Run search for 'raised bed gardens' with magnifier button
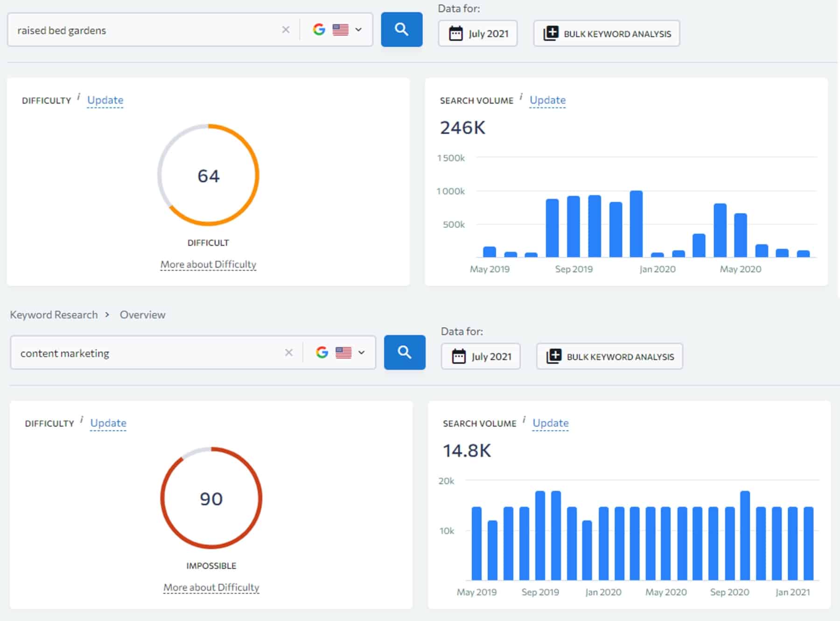The image size is (840, 621). point(402,29)
